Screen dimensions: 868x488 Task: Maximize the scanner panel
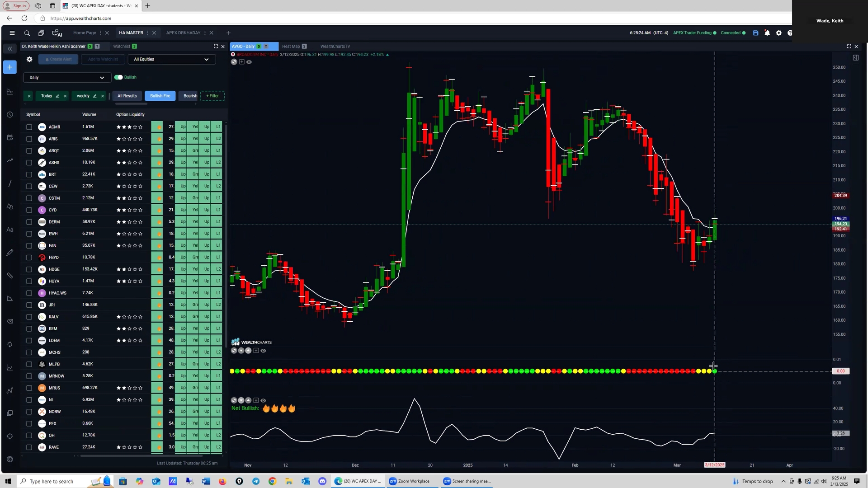click(216, 47)
